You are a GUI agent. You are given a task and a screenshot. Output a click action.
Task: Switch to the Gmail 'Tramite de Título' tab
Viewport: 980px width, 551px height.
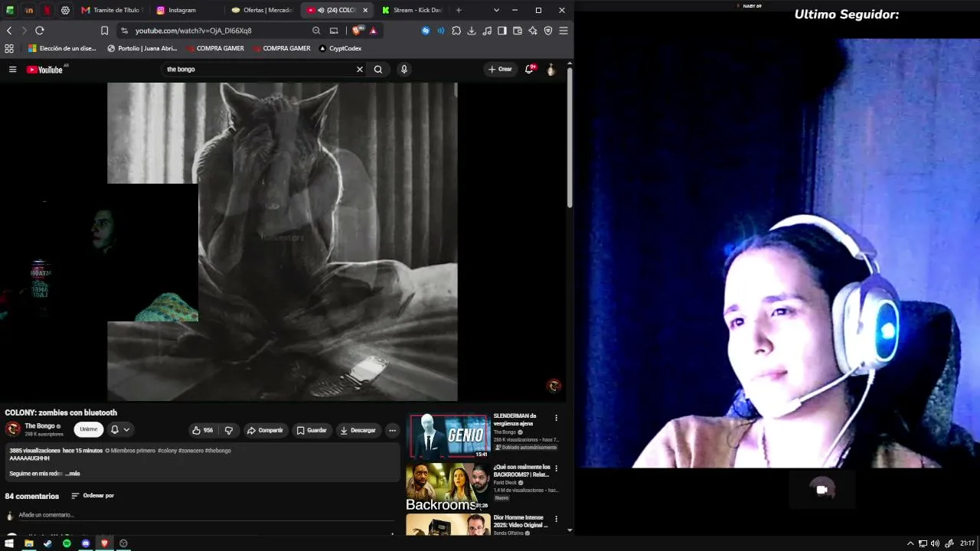tap(110, 10)
